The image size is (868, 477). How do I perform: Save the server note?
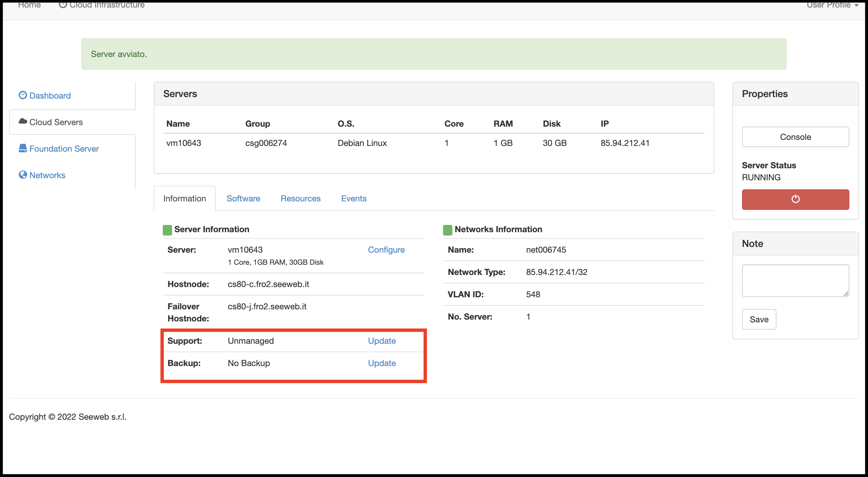[x=759, y=319]
